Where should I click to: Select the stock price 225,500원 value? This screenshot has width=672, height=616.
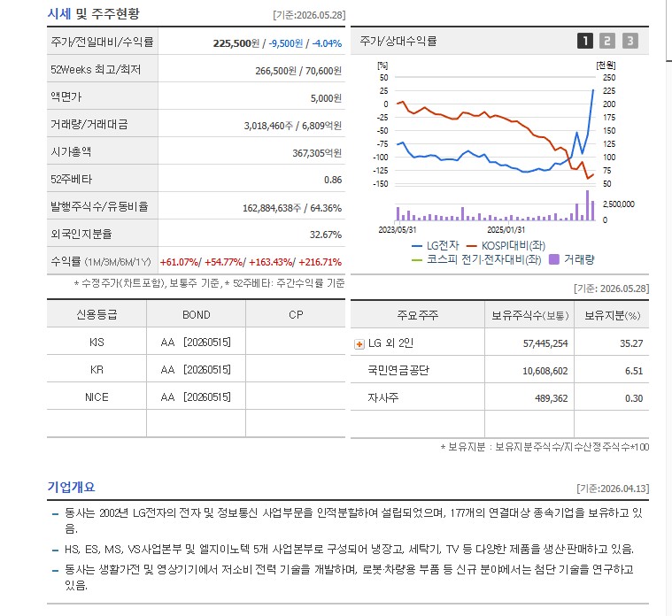(236, 43)
